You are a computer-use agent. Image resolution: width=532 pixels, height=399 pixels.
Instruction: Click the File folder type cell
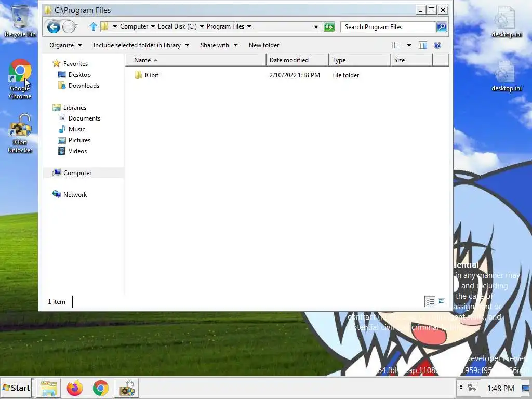point(345,75)
